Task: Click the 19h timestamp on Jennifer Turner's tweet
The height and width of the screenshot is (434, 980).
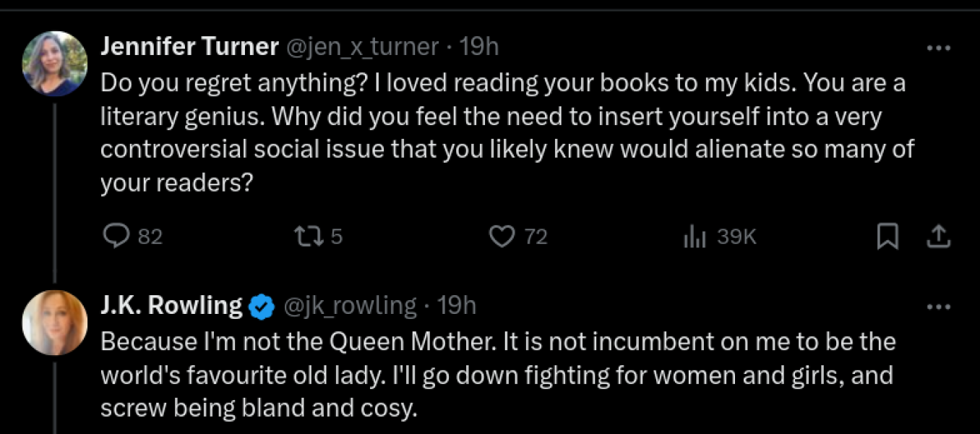Action: coord(479,47)
